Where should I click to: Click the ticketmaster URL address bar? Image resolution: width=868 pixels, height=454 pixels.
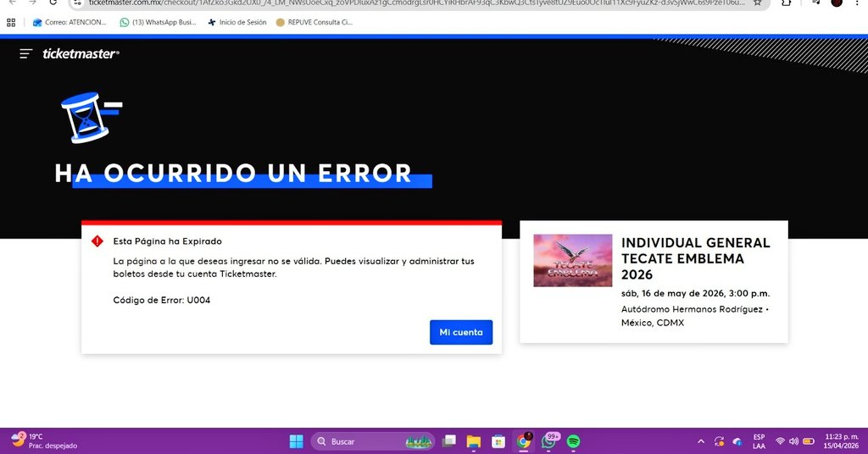(416, 3)
